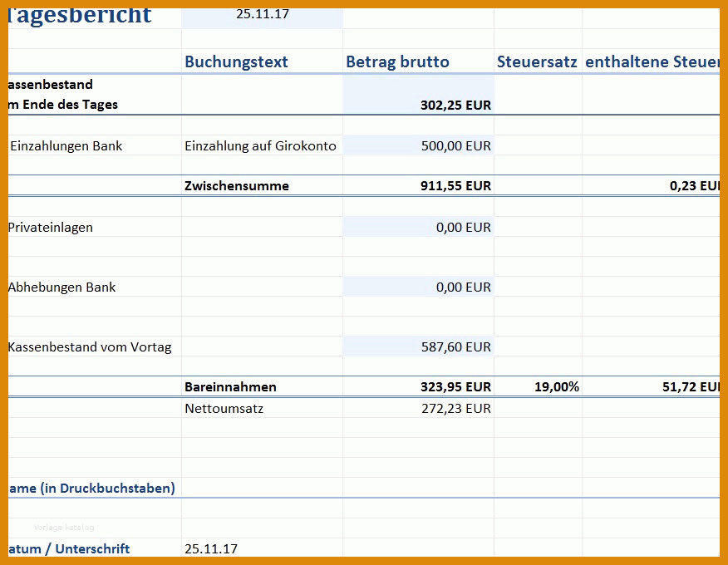This screenshot has width=728, height=565.
Task: Select the 0,00 EUR cell for Abhebungen Bank
Action: [418, 287]
